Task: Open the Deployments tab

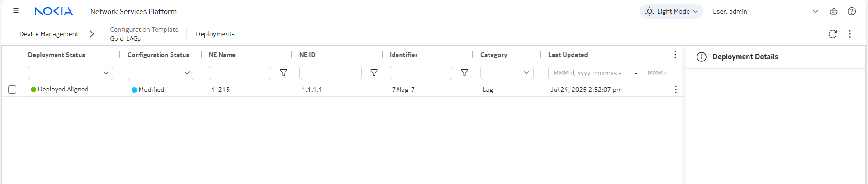Action: point(215,34)
